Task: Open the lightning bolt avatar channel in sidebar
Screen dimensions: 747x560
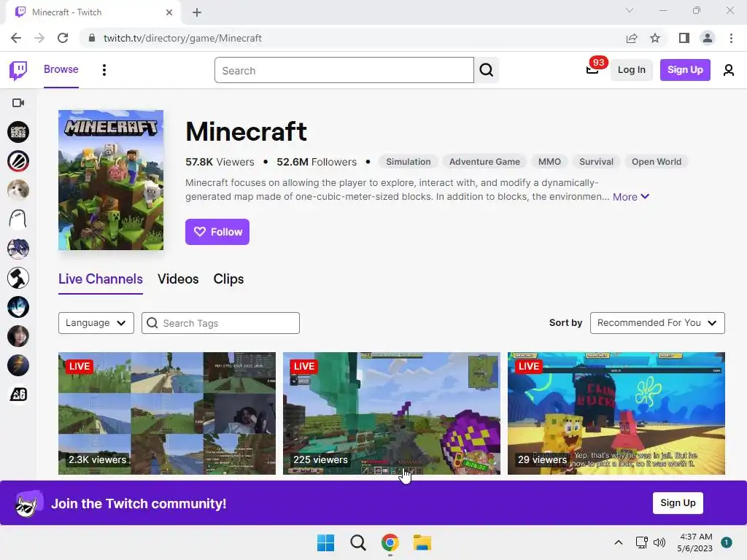Action: pos(18,366)
